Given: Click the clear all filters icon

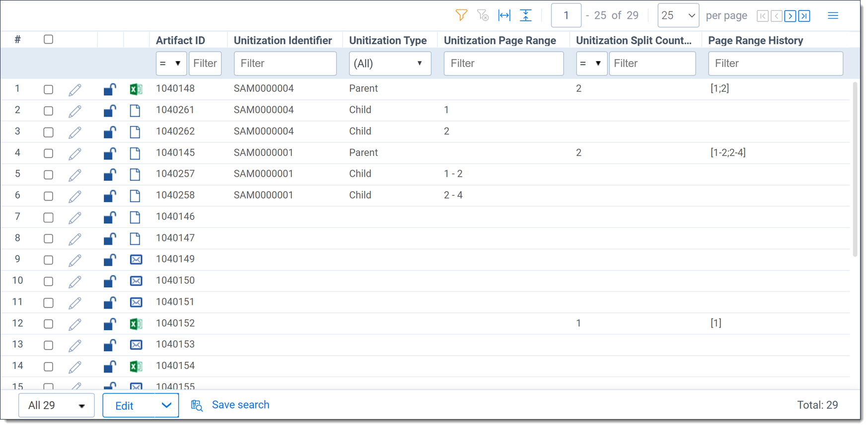Looking at the screenshot, I should point(483,15).
